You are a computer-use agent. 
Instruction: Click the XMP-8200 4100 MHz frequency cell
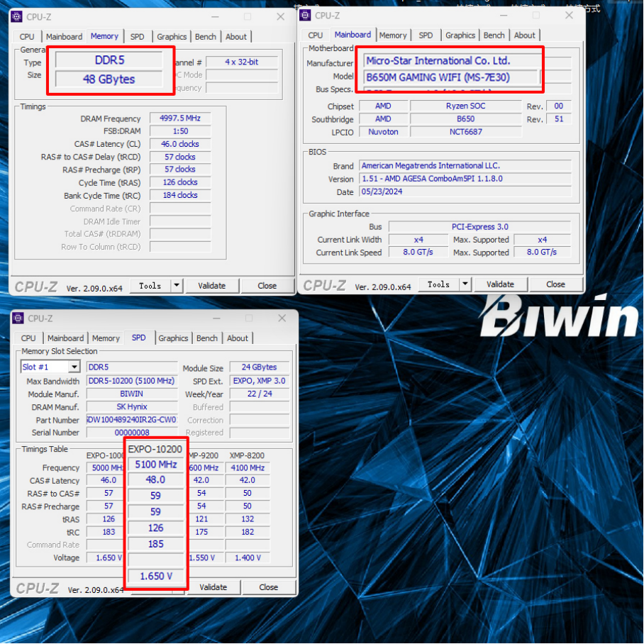248,468
